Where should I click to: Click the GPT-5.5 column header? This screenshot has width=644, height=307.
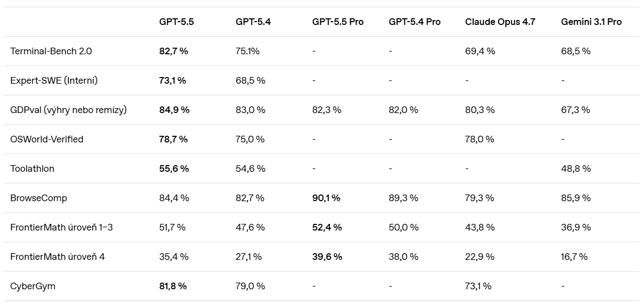176,22
